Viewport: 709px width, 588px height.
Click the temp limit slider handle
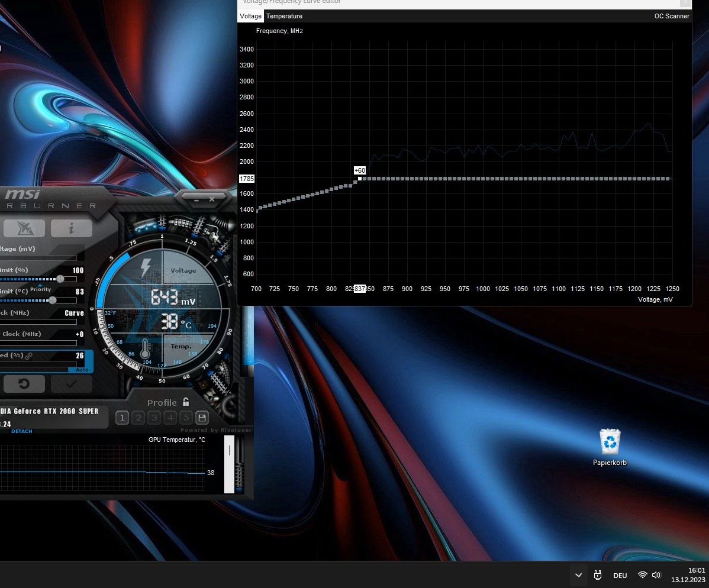coord(53,300)
